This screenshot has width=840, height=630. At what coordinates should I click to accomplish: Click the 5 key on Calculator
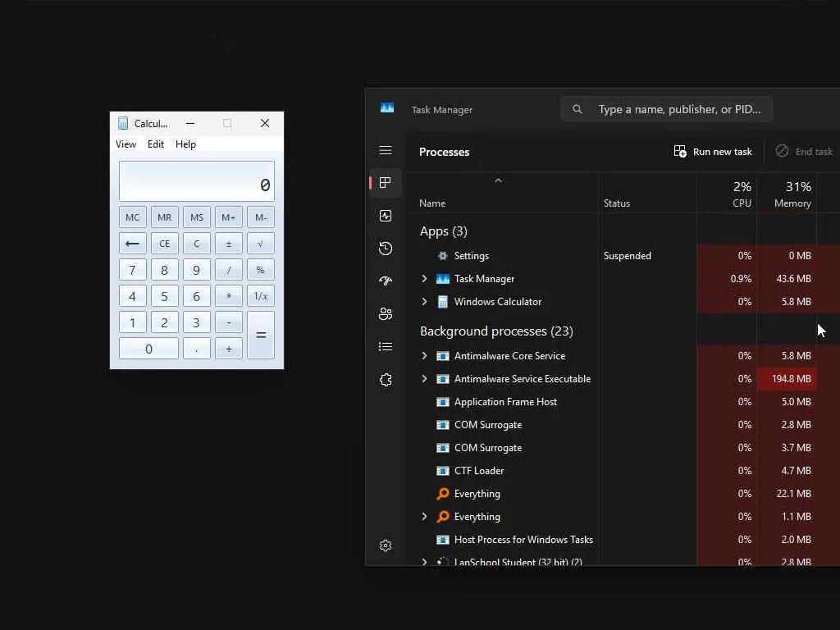pos(164,296)
